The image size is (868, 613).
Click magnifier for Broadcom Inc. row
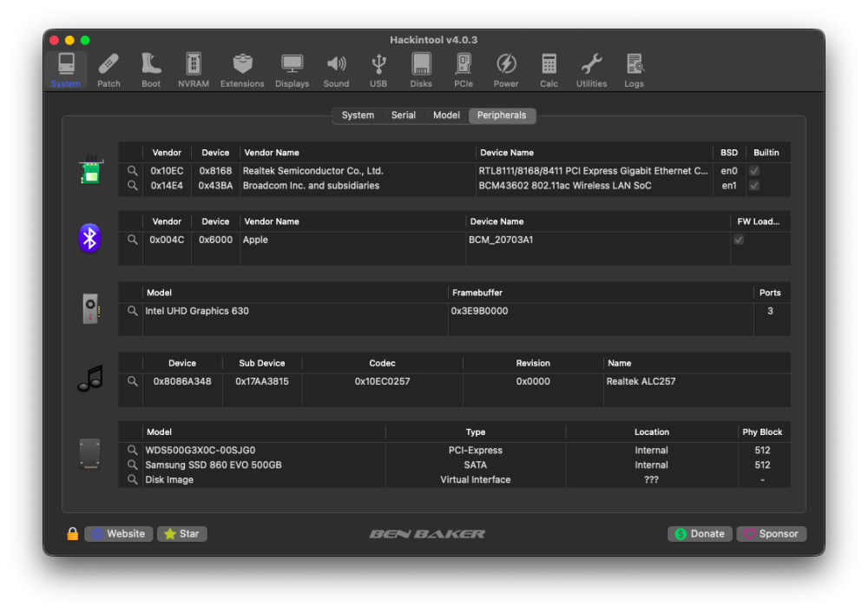[132, 186]
